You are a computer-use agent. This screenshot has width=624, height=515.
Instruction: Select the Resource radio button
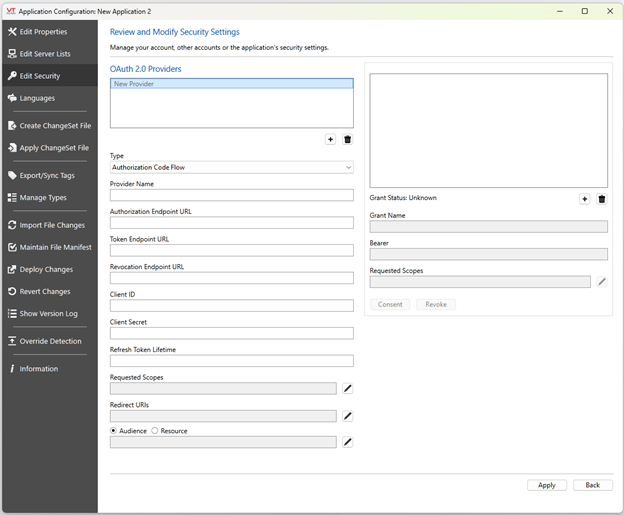point(155,431)
